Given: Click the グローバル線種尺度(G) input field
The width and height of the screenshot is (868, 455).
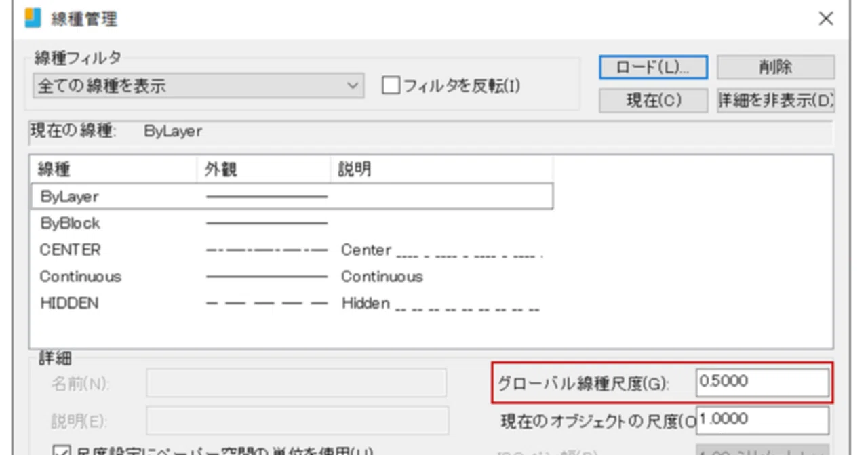Looking at the screenshot, I should [763, 382].
